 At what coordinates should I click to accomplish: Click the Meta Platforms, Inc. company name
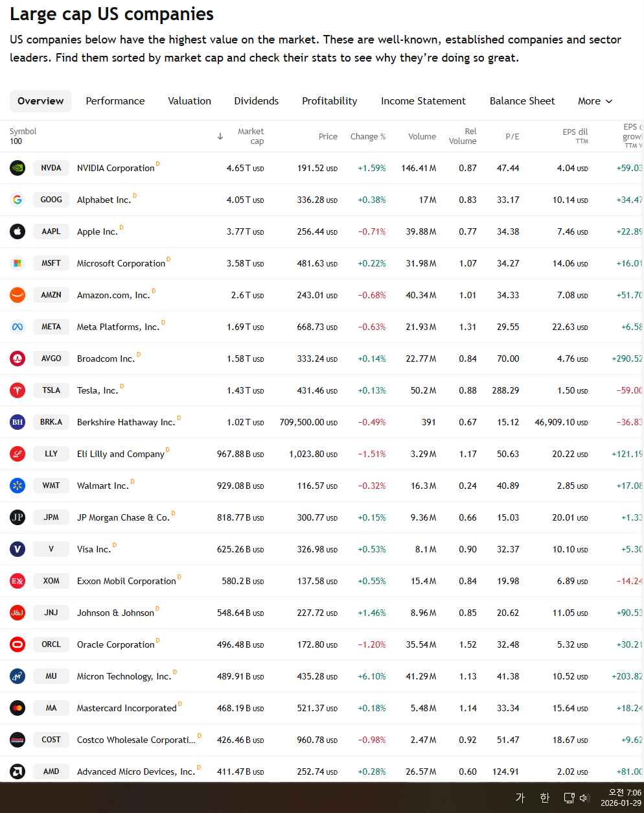pos(118,327)
